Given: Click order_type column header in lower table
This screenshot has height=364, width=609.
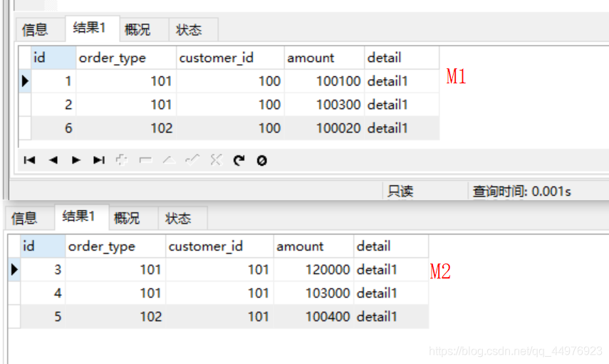Looking at the screenshot, I should pos(115,246).
